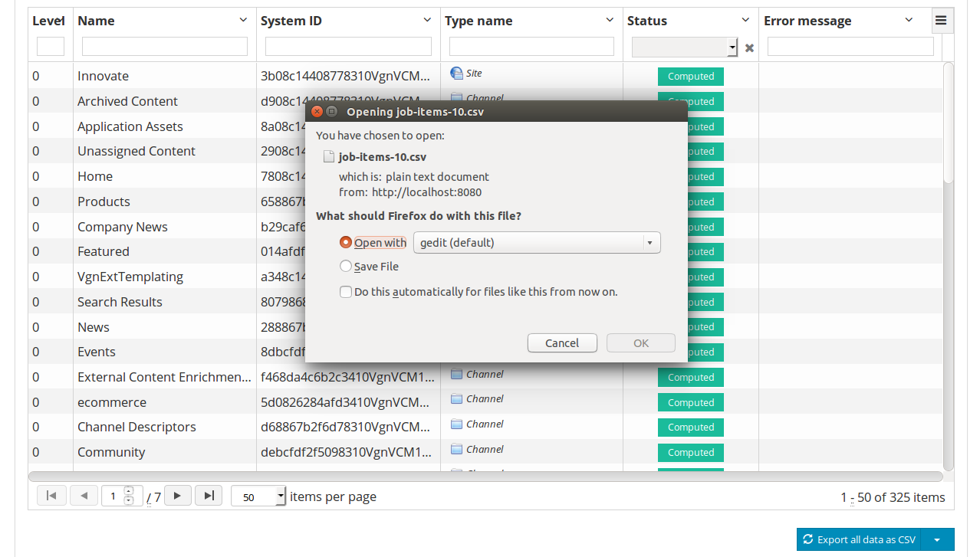This screenshot has width=980, height=557.
Task: Click Channel folder icon in Community row
Action: point(456,449)
